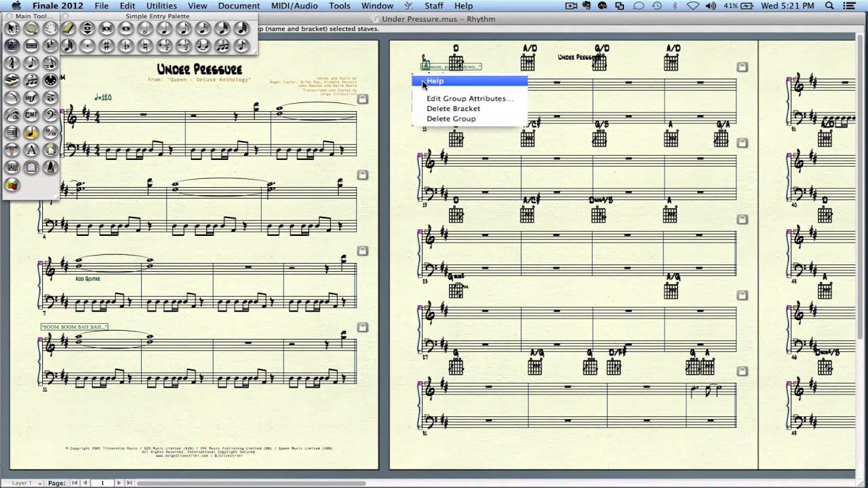The height and width of the screenshot is (488, 868).
Task: Select the Special Tools hammer icon
Action: (12, 149)
